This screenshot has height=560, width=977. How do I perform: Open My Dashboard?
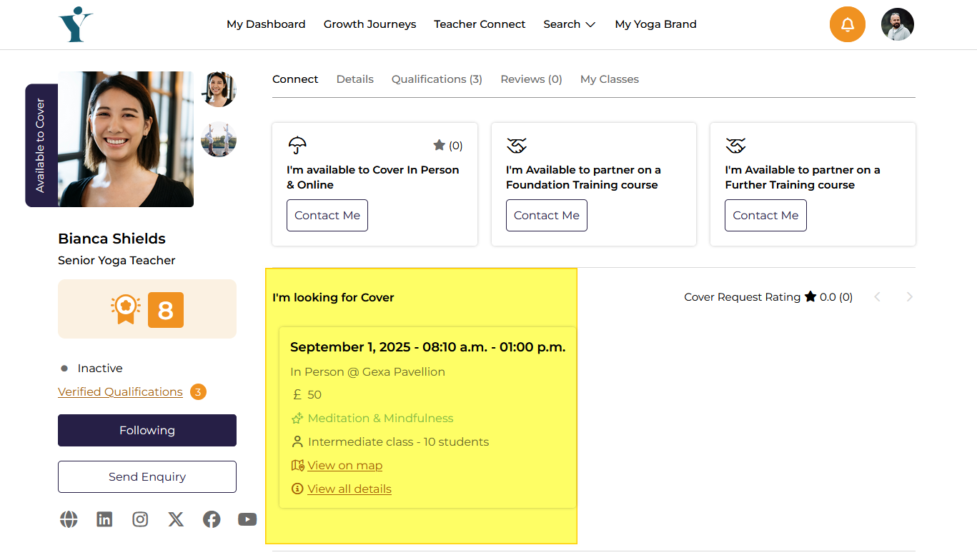266,24
